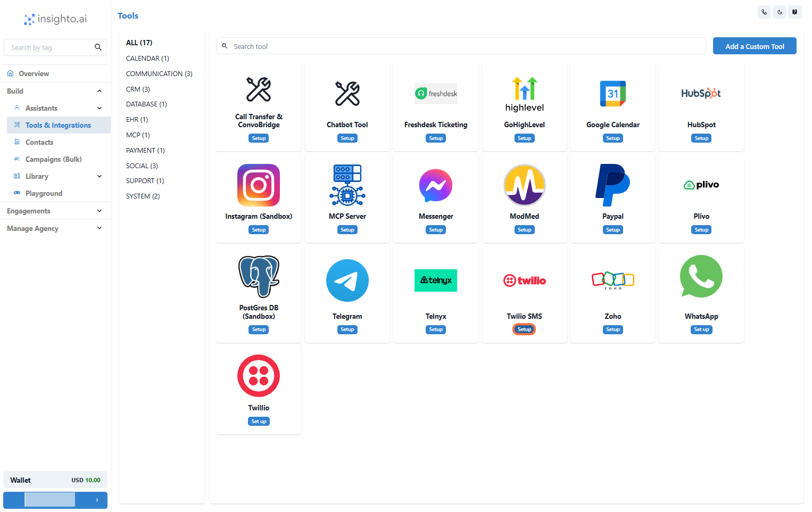Filter tools by SOCIAL (3)

point(142,166)
